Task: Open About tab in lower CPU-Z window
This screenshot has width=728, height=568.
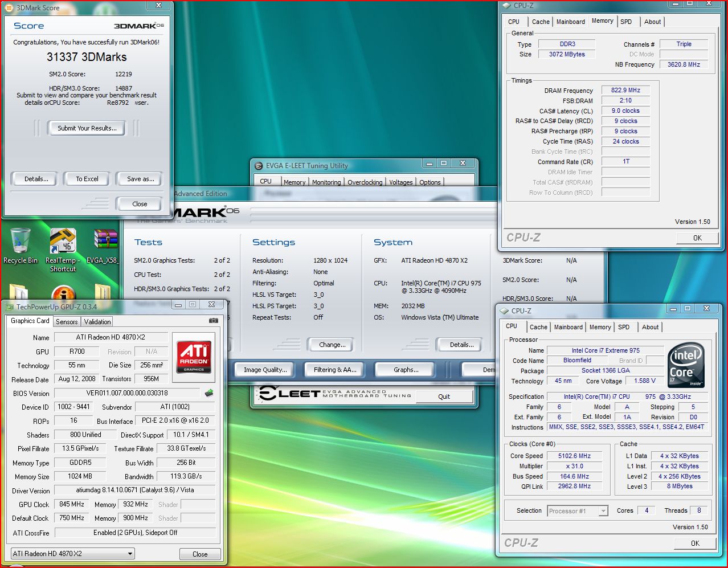Action: click(x=650, y=327)
